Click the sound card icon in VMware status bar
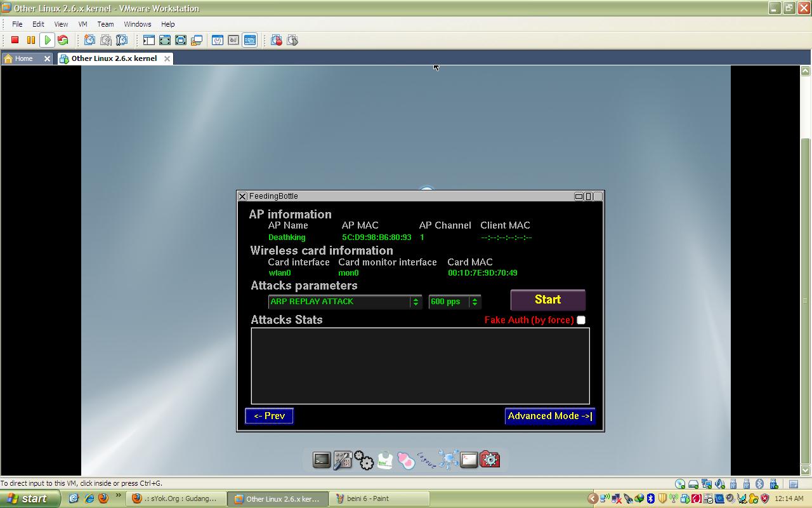812x508 pixels. point(720,484)
